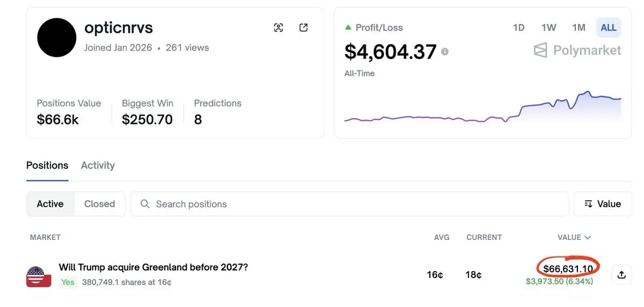Screen dimensions: 644x307
Task: Click the Greenland market flag thumbnail
Action: point(39,276)
